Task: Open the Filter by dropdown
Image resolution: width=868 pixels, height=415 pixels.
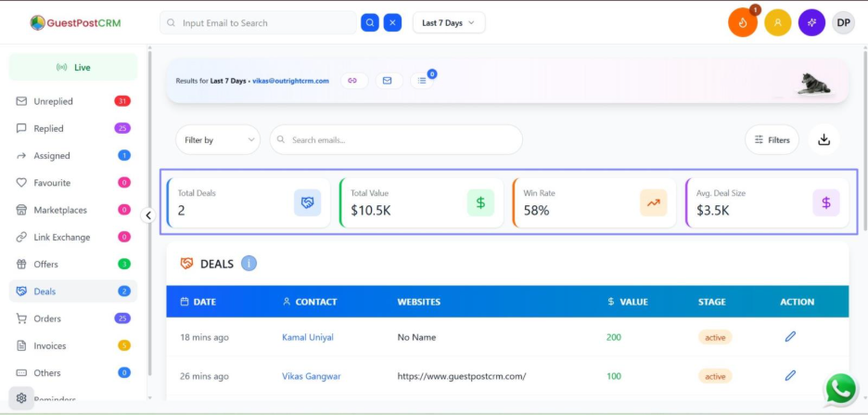Action: point(217,140)
